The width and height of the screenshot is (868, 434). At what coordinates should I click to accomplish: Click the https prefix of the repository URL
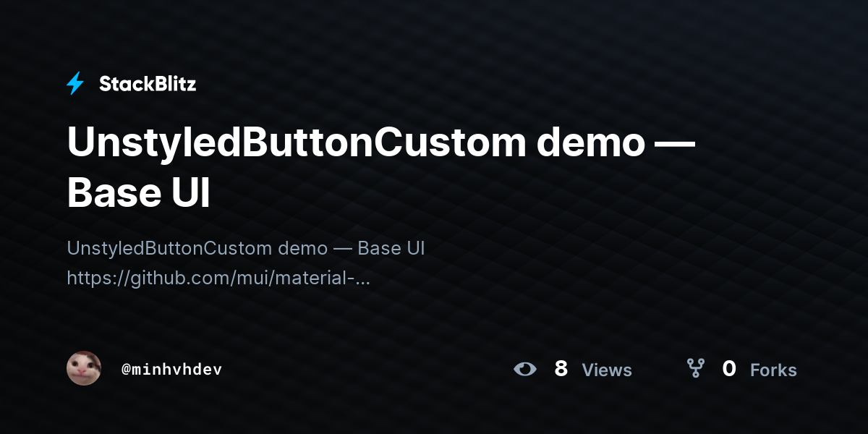(x=91, y=278)
